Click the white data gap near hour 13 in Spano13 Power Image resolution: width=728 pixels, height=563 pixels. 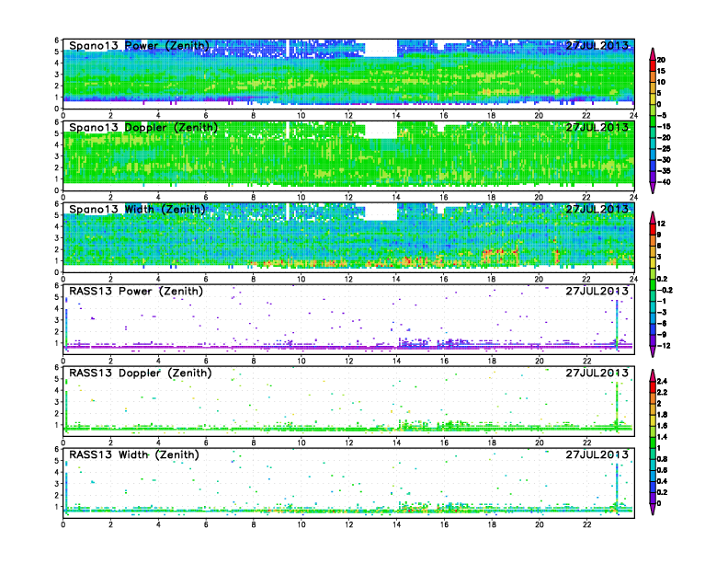tap(381, 49)
